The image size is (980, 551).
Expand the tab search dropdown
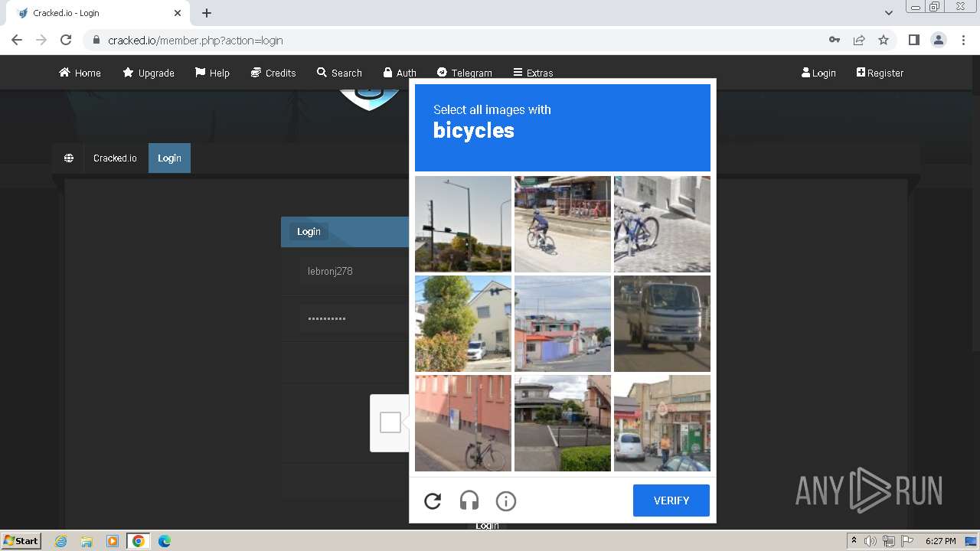889,13
